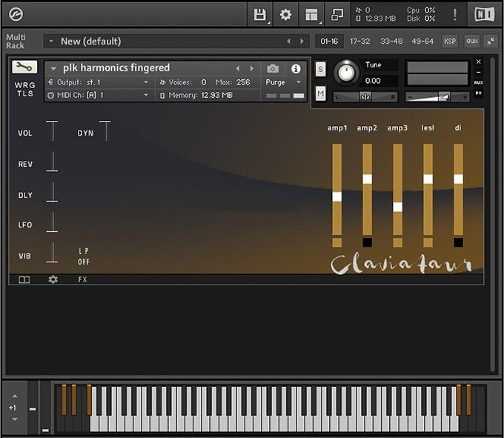Open Output st. 1 dropdown
The height and width of the screenshot is (438, 504).
point(146,82)
